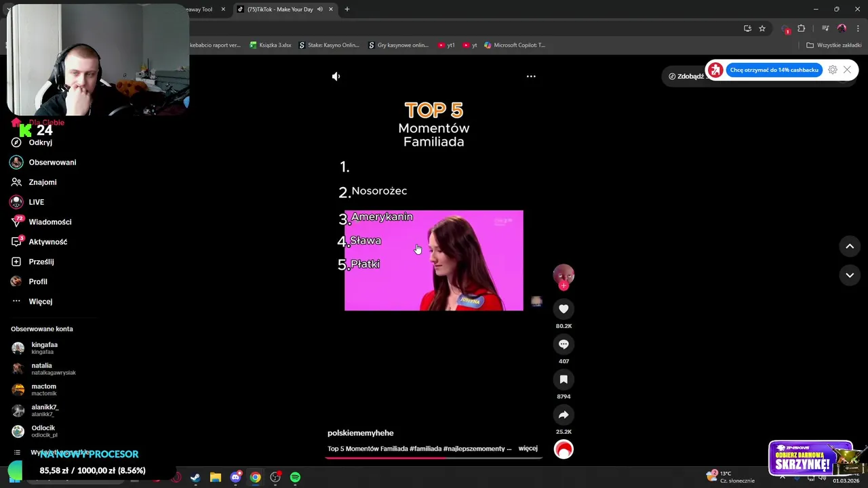Open comments via the speech bubble icon

pyautogui.click(x=564, y=344)
